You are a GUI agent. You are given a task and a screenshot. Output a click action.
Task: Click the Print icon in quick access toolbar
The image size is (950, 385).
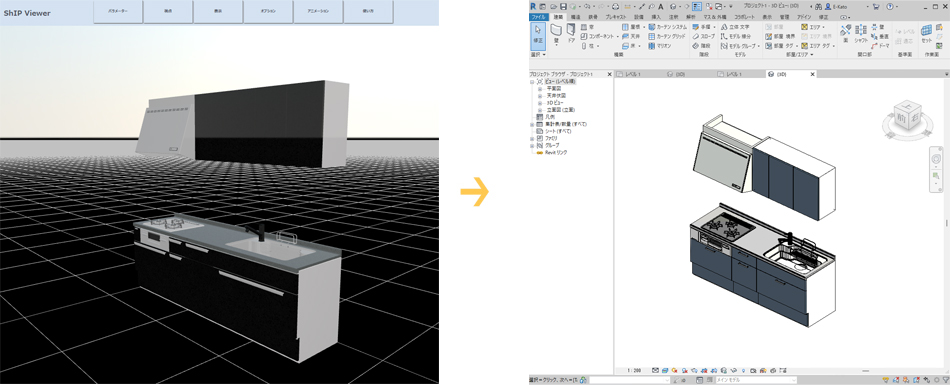point(616,6)
